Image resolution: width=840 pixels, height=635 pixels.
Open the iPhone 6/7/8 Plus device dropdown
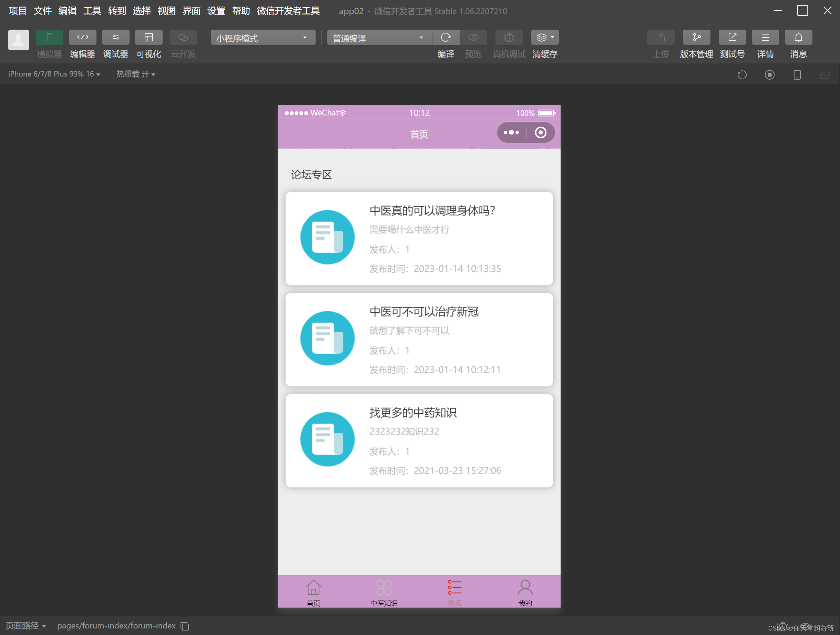(54, 74)
